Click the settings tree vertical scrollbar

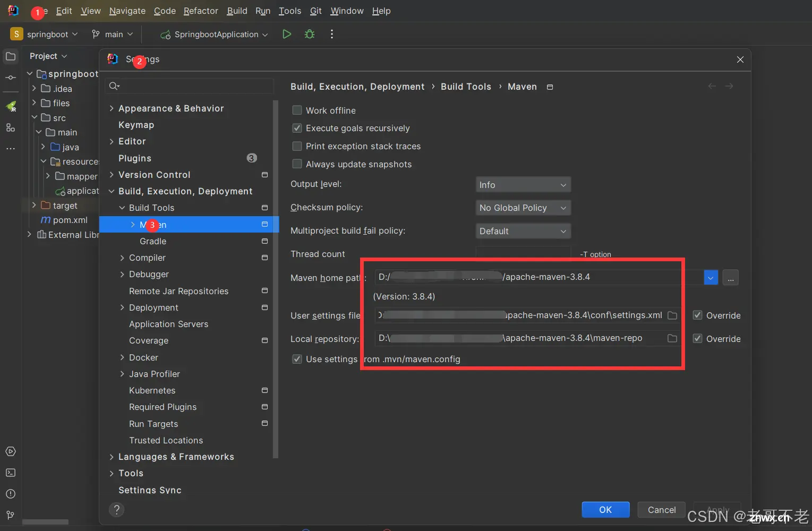click(x=276, y=279)
